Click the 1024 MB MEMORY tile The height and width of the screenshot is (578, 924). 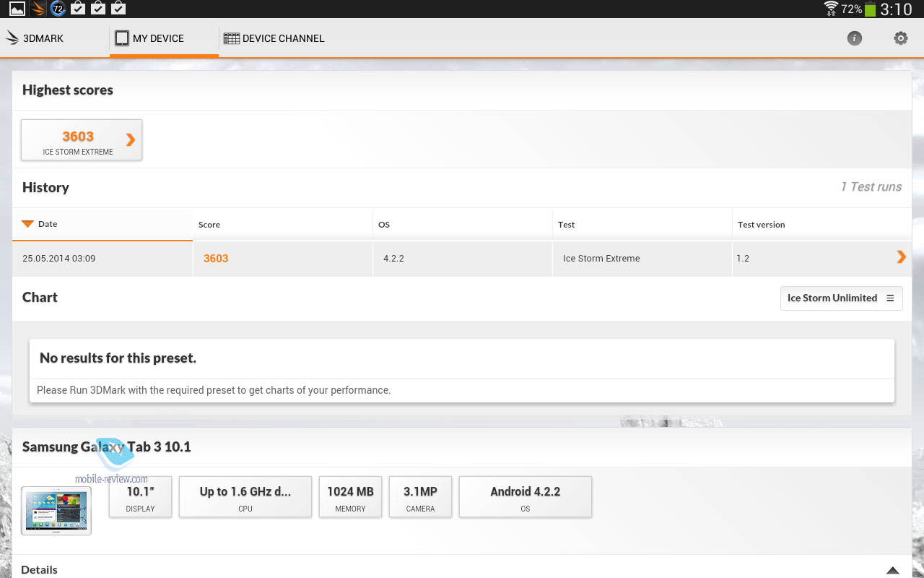[x=350, y=496]
